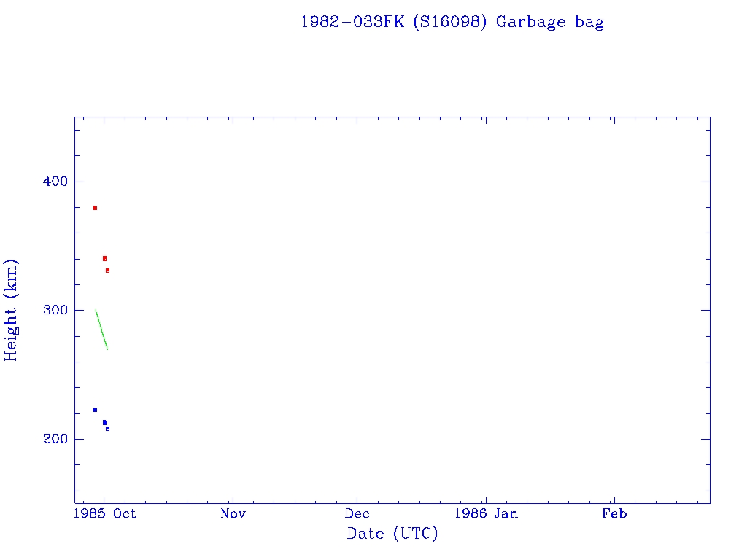Click the '1986 Jan' date axis label
This screenshot has height=560, width=747.
486,514
